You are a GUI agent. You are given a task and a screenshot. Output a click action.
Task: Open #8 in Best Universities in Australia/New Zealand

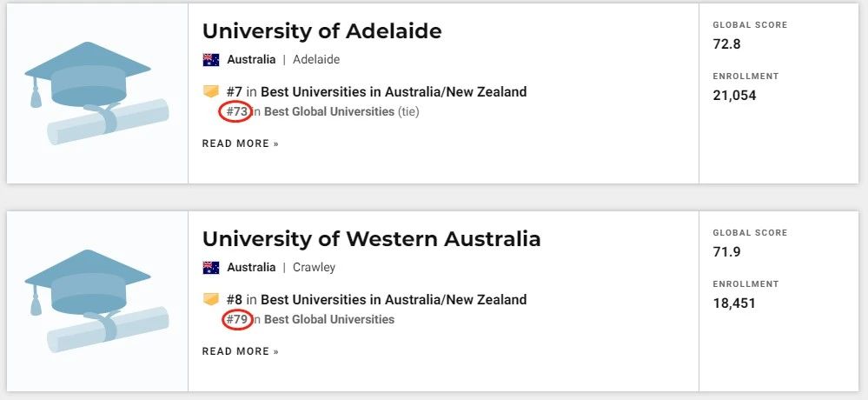tap(376, 299)
